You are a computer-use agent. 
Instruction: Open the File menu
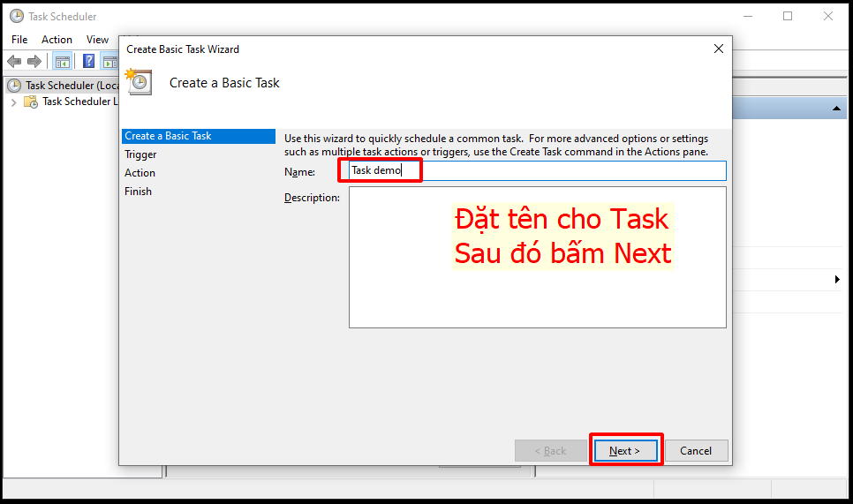pos(19,40)
